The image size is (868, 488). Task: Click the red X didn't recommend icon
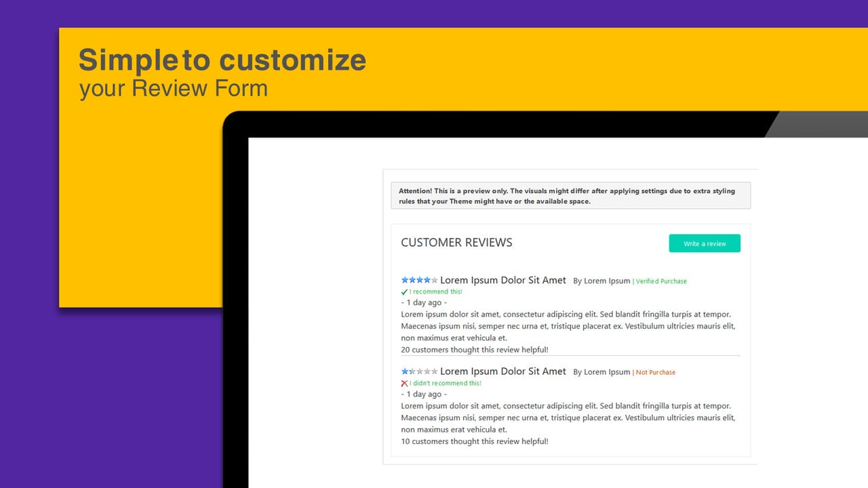(405, 384)
